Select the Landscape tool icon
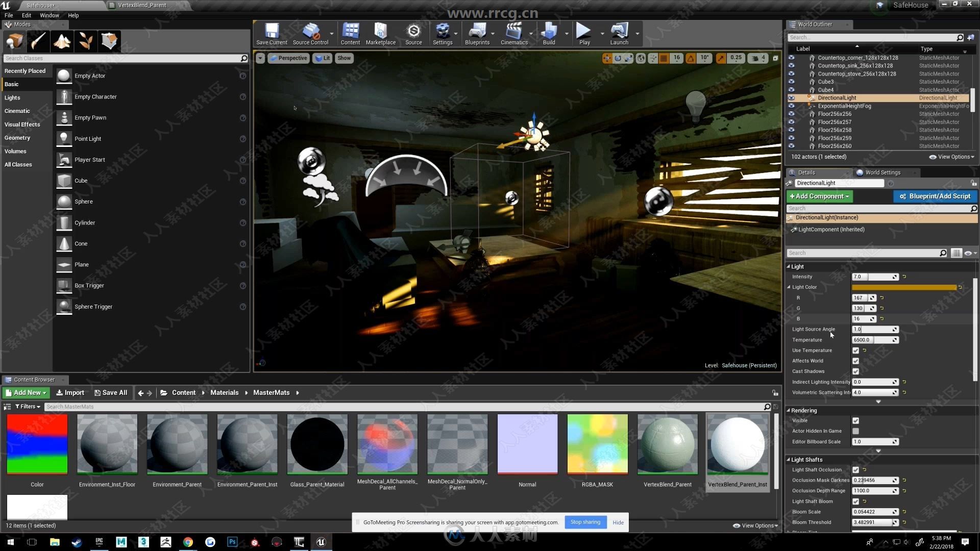The height and width of the screenshot is (551, 980). [61, 41]
